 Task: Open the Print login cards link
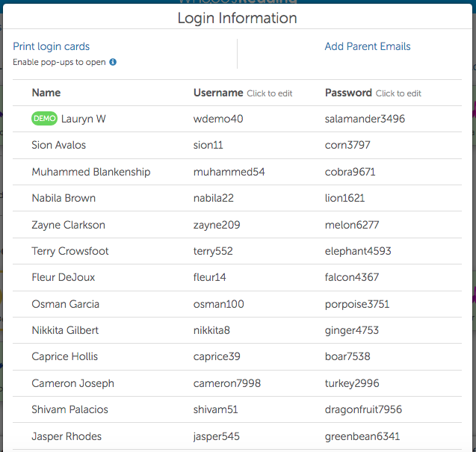pos(51,46)
